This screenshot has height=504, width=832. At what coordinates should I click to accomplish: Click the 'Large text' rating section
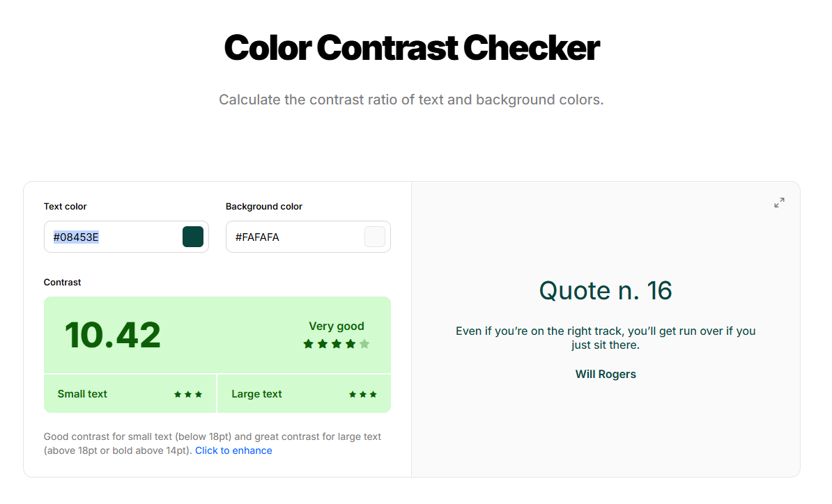(x=256, y=393)
